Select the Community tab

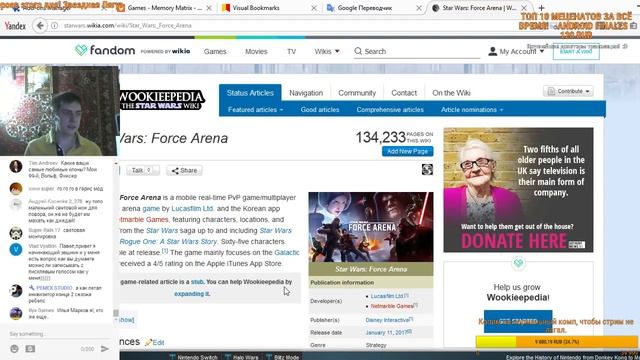click(357, 93)
